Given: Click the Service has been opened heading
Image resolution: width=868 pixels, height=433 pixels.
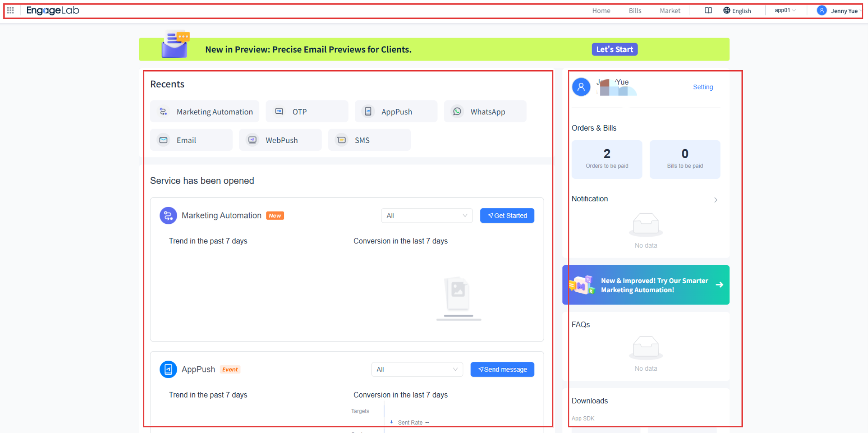Looking at the screenshot, I should (x=202, y=181).
